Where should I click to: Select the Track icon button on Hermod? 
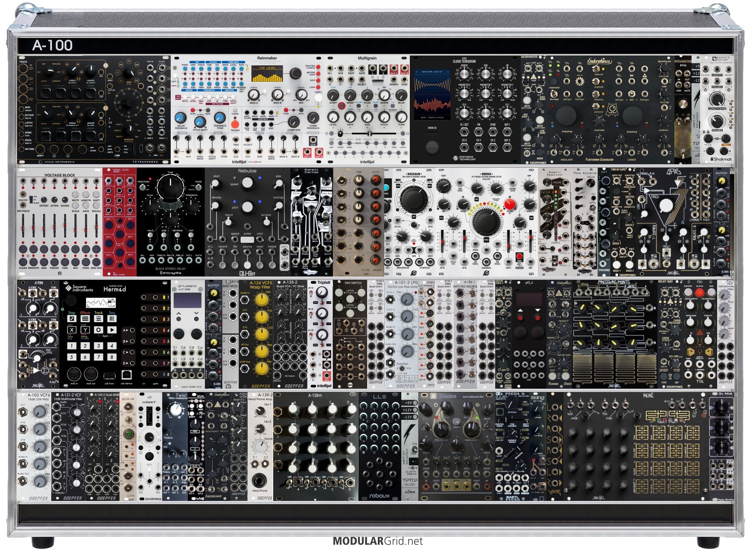(x=99, y=318)
